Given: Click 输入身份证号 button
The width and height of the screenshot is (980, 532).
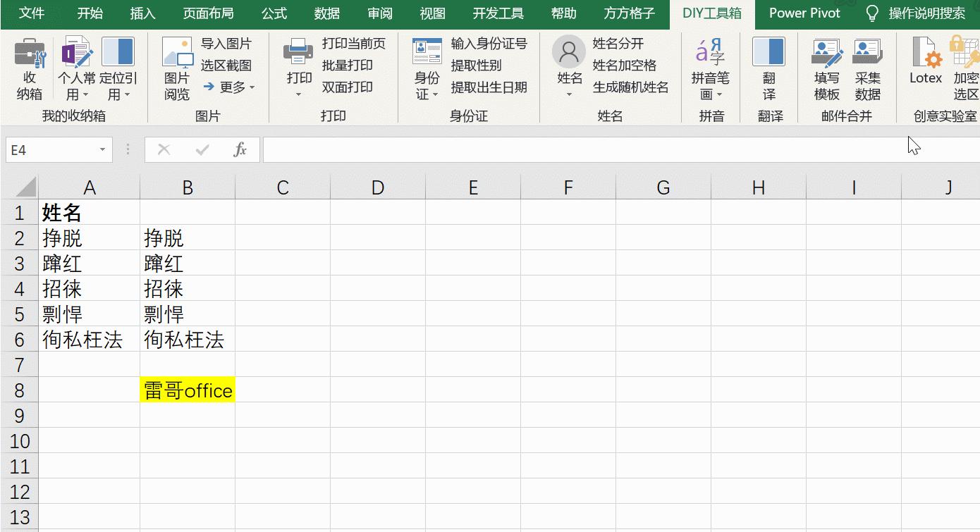Looking at the screenshot, I should point(489,44).
